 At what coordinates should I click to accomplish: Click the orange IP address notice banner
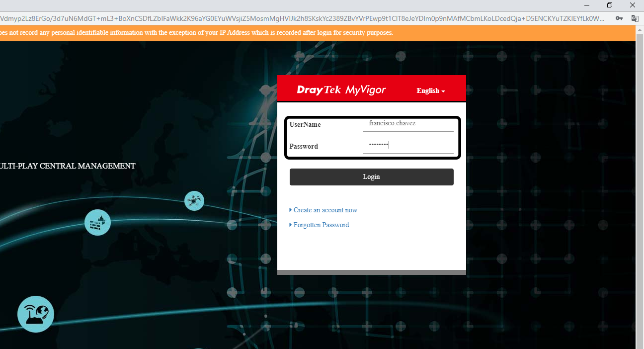[318, 33]
